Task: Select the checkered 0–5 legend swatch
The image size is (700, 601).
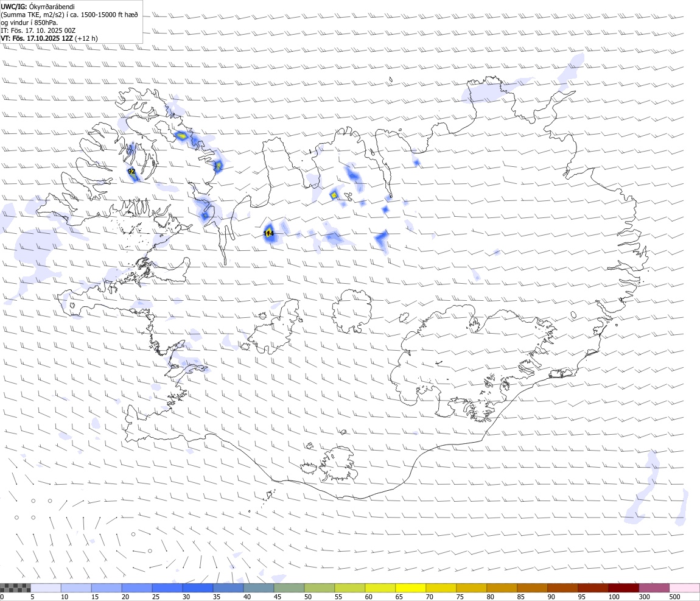Action: 15,588
